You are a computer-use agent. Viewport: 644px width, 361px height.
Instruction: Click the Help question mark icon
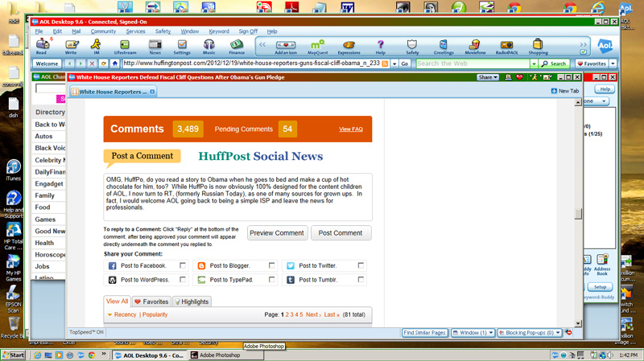click(x=380, y=47)
